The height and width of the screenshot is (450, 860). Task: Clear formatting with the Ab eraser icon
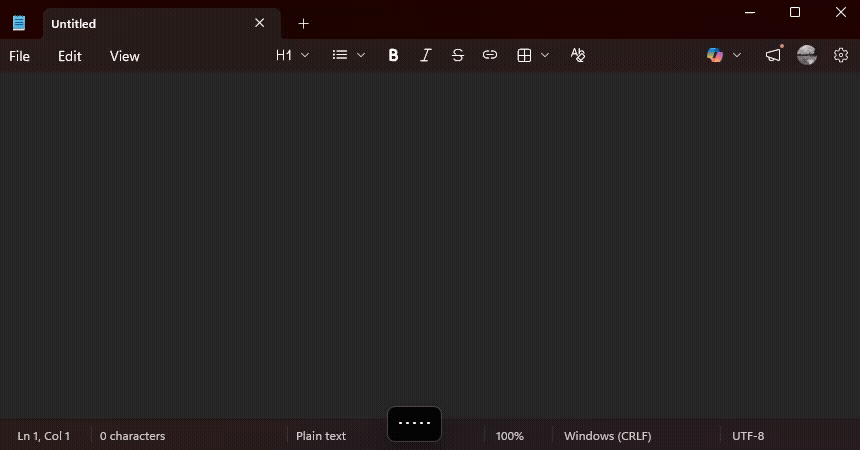coord(578,55)
